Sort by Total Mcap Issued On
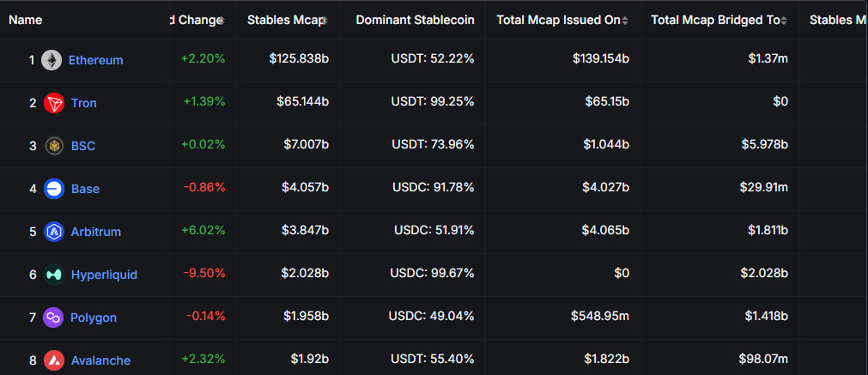The width and height of the screenshot is (868, 375). 624,20
